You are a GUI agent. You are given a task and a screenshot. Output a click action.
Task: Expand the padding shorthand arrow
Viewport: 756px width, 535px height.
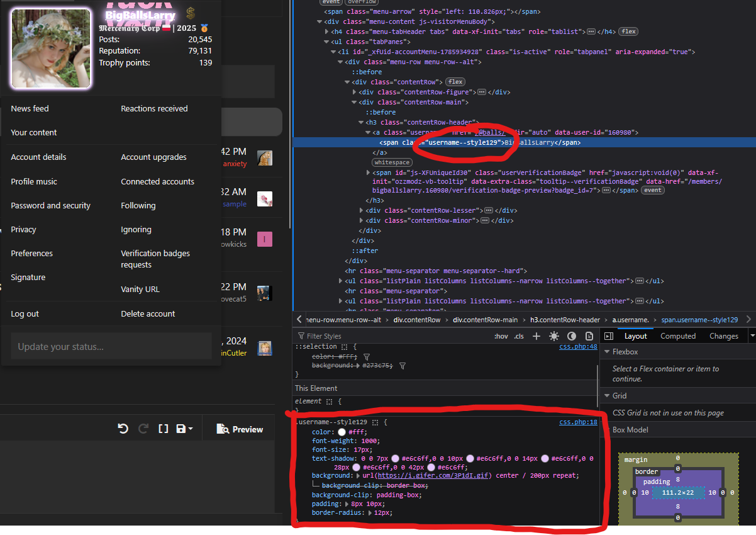(348, 504)
